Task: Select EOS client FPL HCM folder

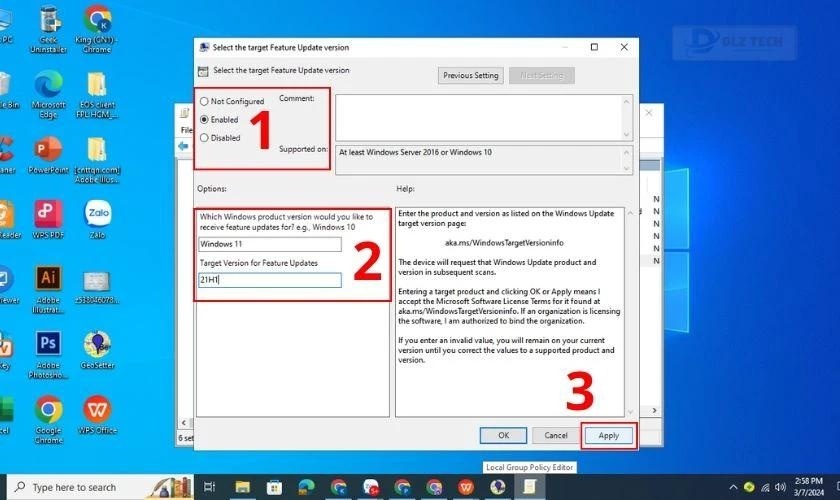Action: [97, 95]
